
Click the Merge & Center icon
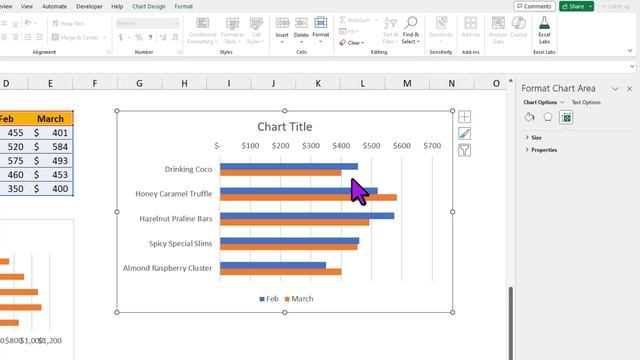click(56, 38)
